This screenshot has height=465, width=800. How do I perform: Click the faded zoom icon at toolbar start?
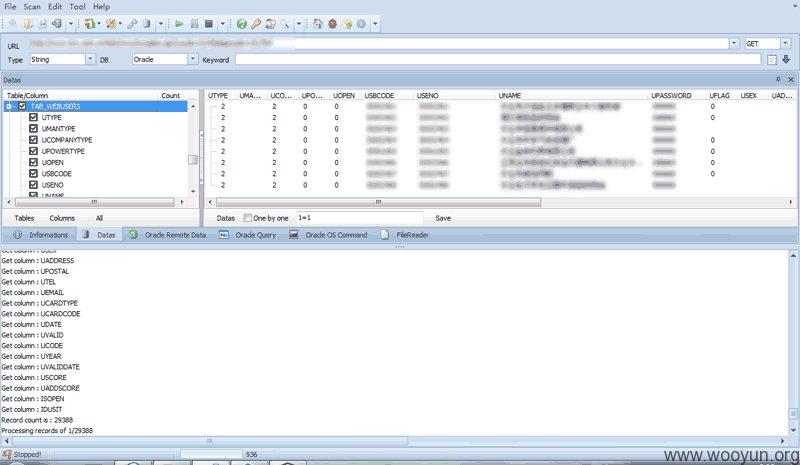tap(13, 23)
